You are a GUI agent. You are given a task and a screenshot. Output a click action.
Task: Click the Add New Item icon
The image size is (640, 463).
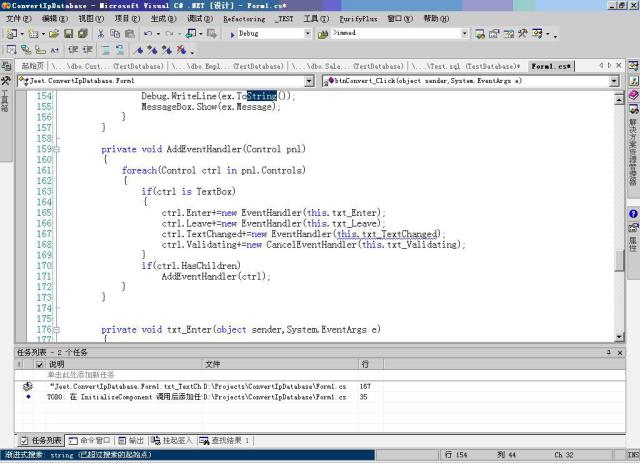33,34
